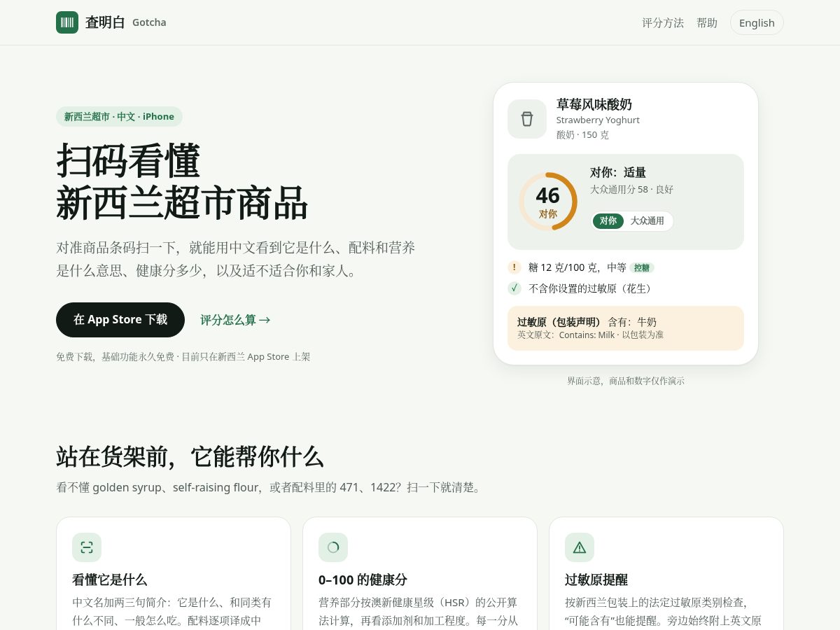Click the allergen warning triangle icon

click(580, 547)
